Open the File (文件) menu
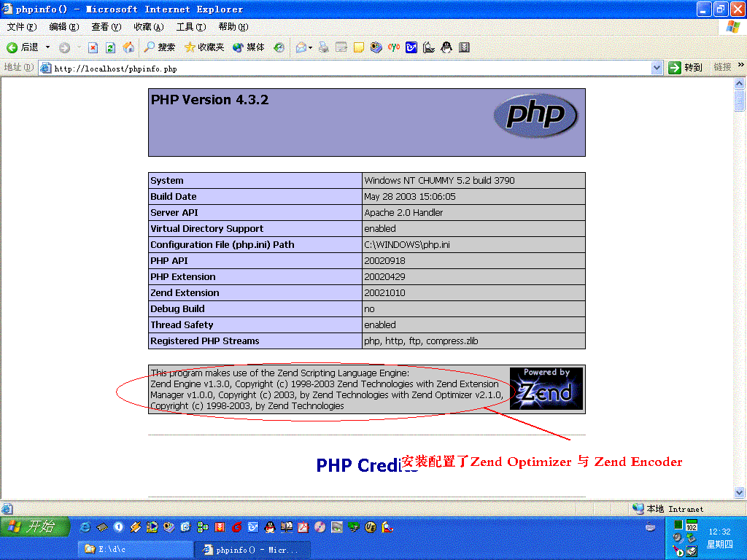This screenshot has width=747, height=560. tap(21, 27)
